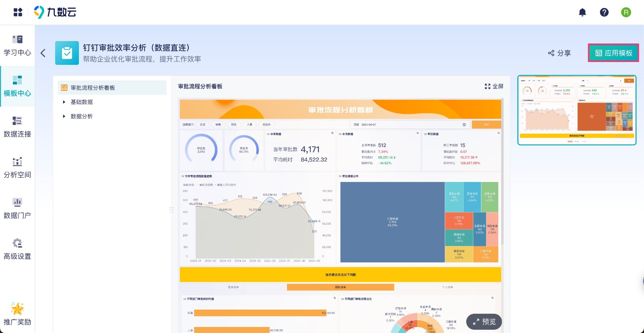Click the 预览 preview button
This screenshot has width=644, height=333.
tap(484, 322)
